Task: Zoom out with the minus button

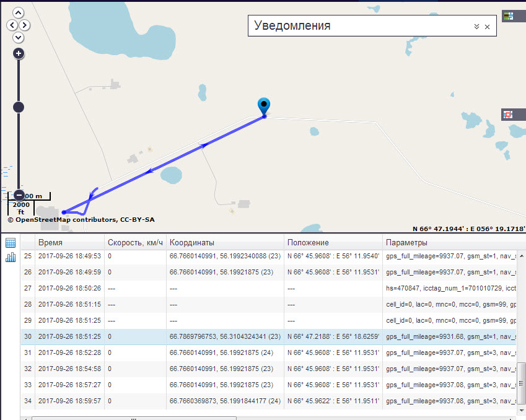Action: click(19, 195)
